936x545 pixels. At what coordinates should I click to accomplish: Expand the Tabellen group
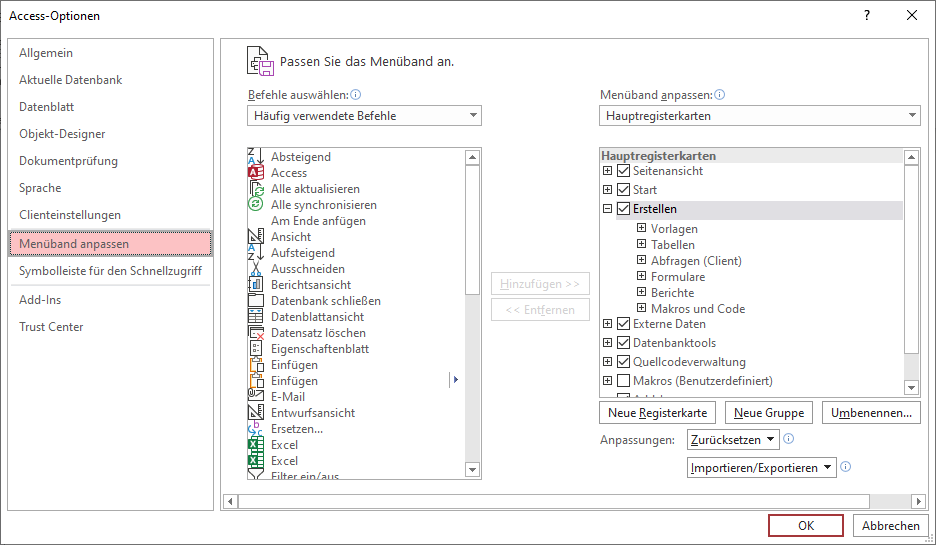coord(641,244)
